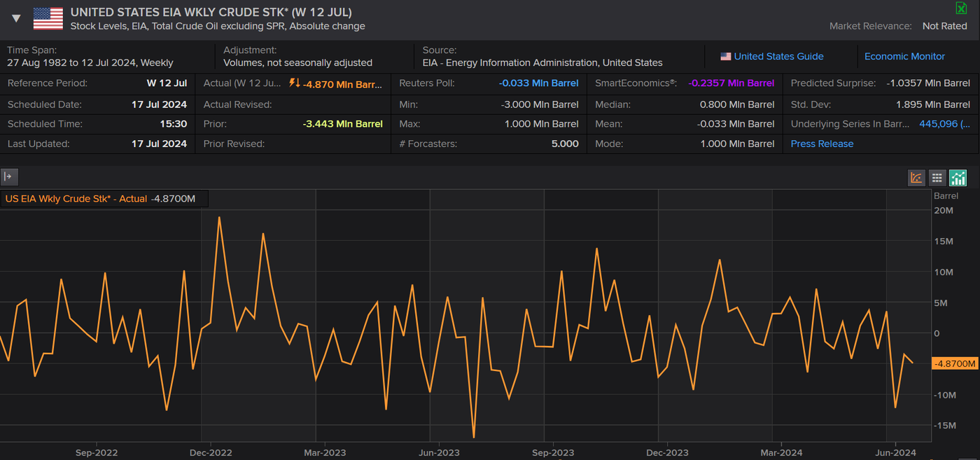Open the Press Release link

(822, 144)
